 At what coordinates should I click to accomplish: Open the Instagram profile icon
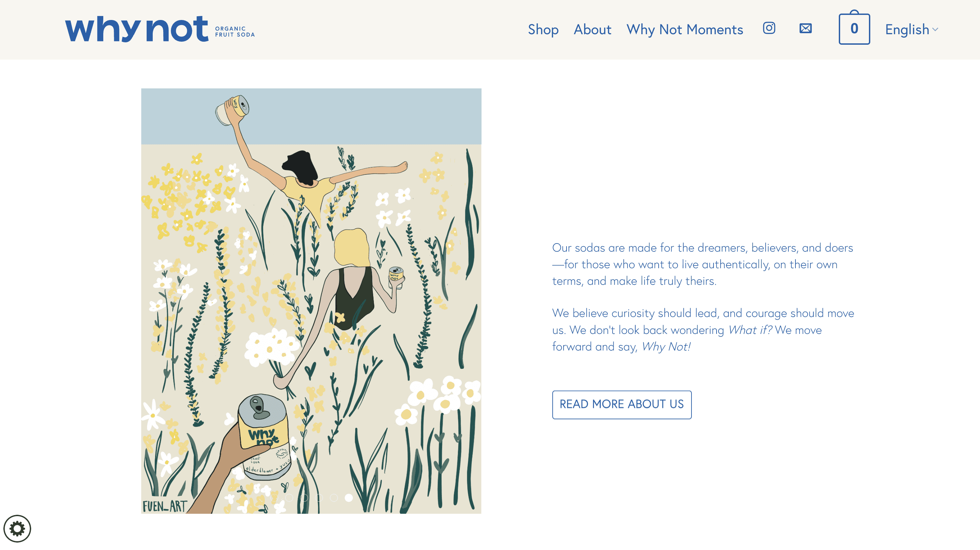pyautogui.click(x=769, y=28)
